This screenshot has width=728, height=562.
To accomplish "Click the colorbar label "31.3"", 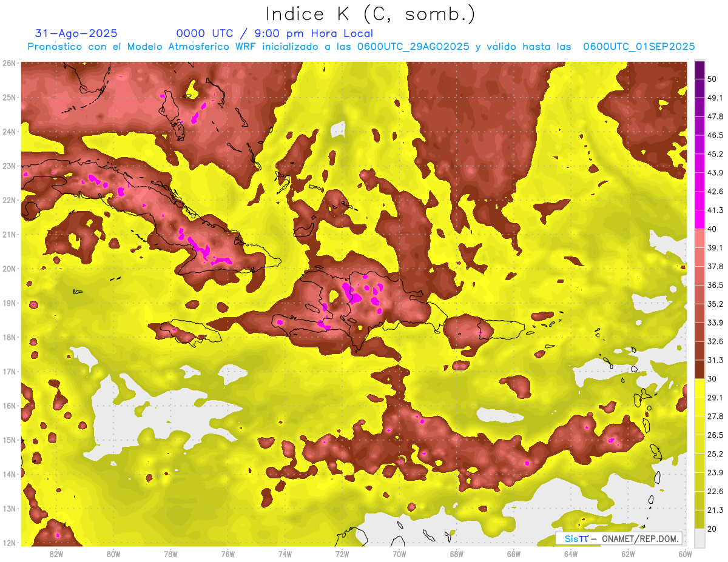I will click(715, 360).
